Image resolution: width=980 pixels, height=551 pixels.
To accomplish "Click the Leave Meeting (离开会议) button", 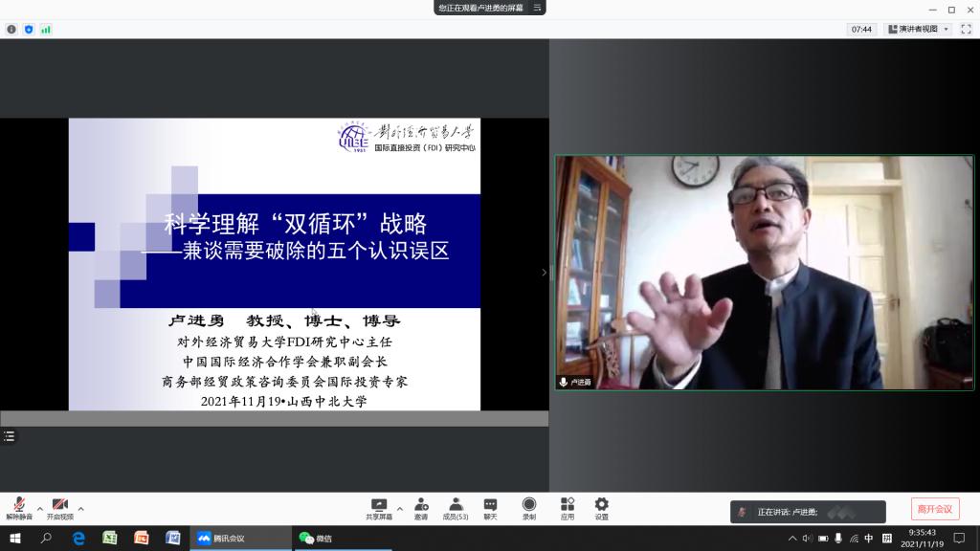I will click(934, 509).
